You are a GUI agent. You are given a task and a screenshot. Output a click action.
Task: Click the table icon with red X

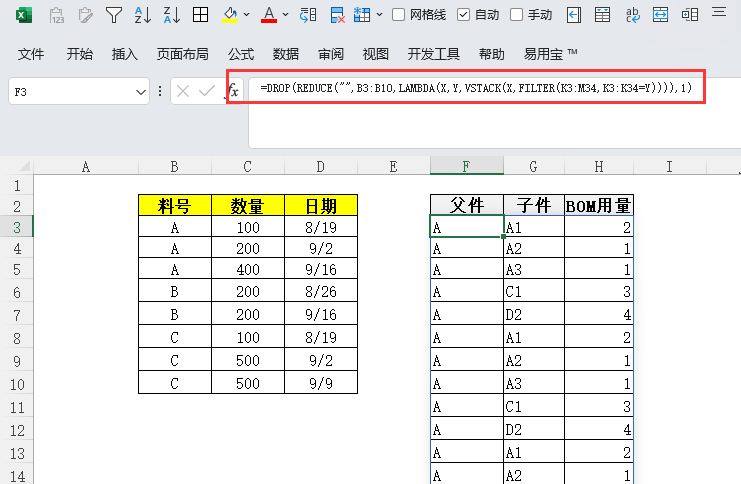tap(337, 15)
